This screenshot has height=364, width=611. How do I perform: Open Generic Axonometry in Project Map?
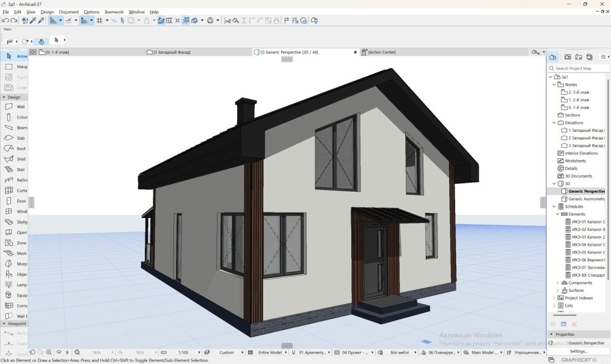[x=586, y=199]
